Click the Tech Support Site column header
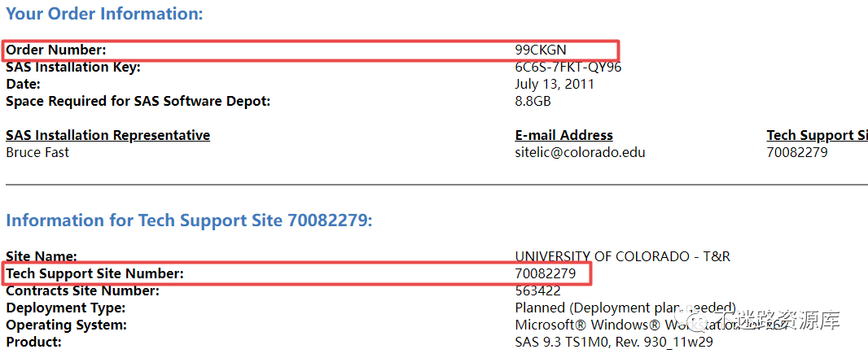This screenshot has height=358, width=868. point(817,135)
